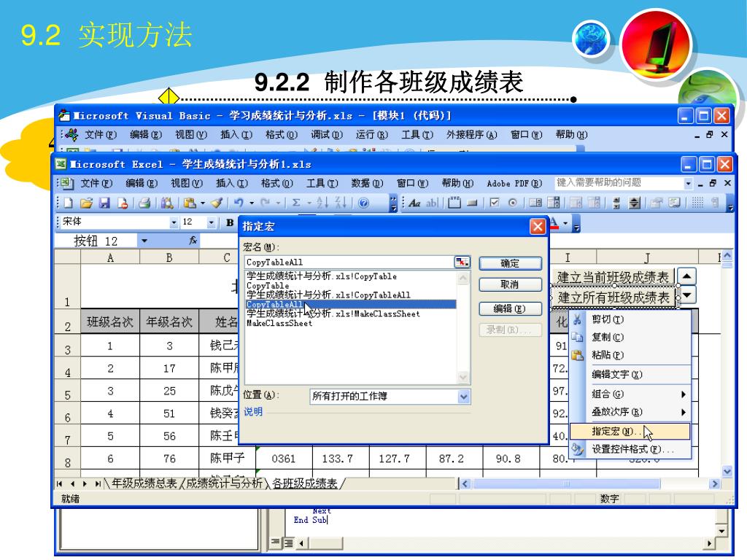The height and width of the screenshot is (560, 747).
Task: Select the Scroll Bar control in Forms toolbar
Action: coord(616,203)
